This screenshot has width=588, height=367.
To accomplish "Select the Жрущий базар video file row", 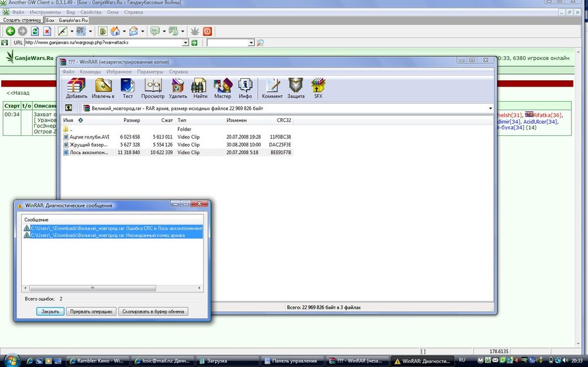I will (177, 145).
